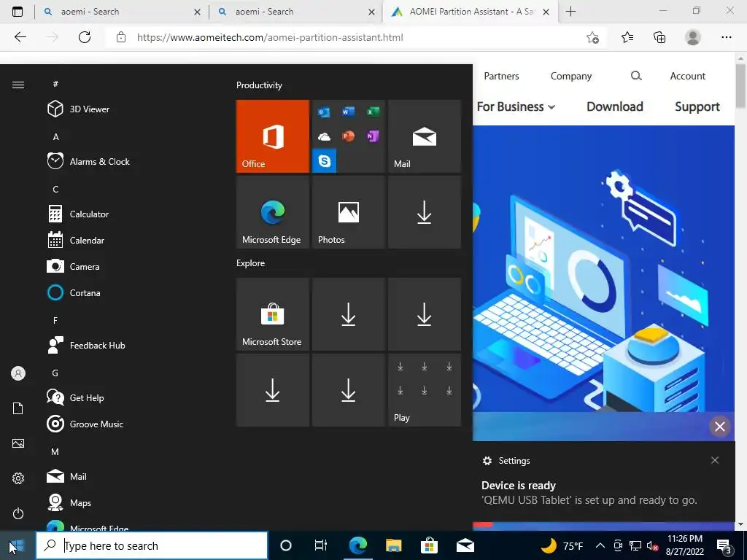Jump to letter M app group header

pos(55,451)
